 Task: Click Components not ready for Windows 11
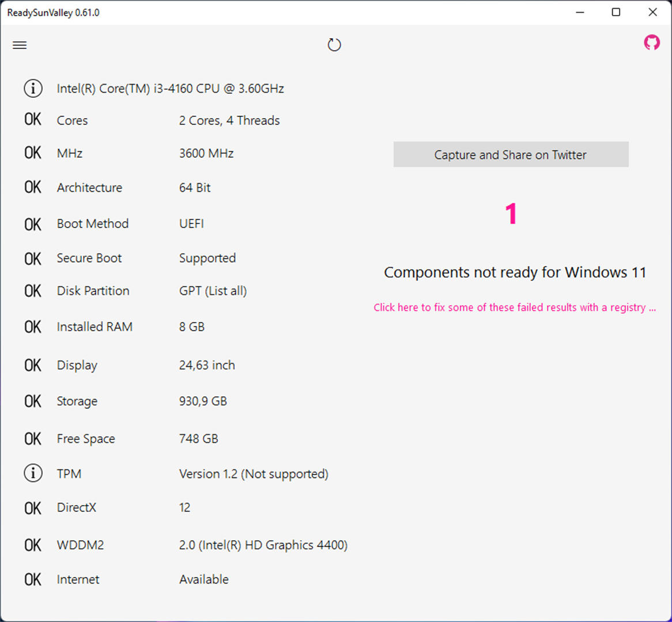(x=515, y=272)
